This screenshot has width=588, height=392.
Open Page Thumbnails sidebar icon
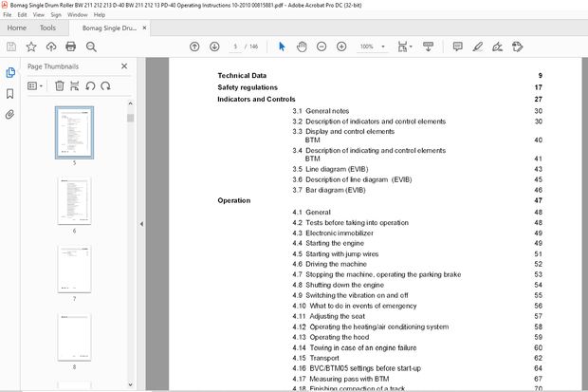[x=10, y=72]
